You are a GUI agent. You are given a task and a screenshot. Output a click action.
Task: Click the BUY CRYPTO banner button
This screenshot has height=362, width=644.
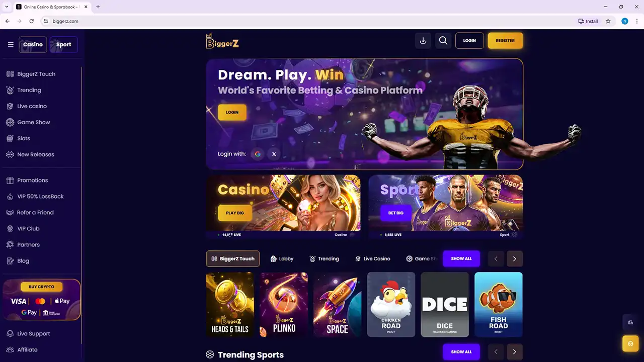click(41, 287)
